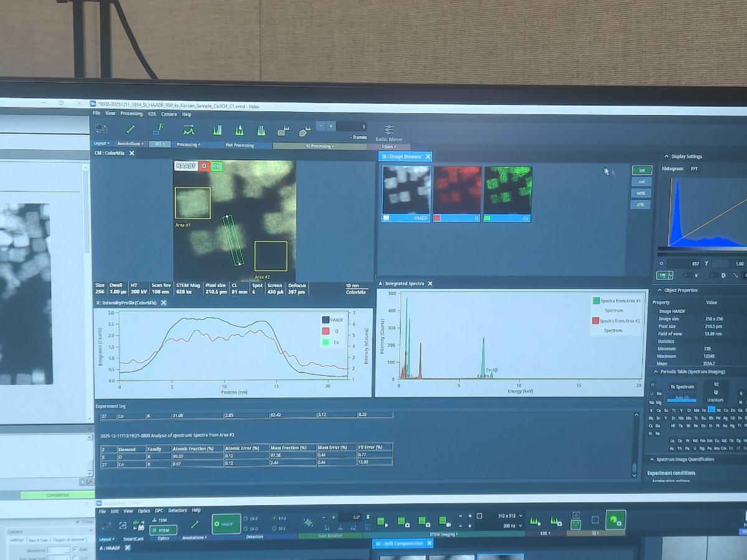Select the measurement ruler annotation tool
The image size is (747, 560).
[129, 129]
